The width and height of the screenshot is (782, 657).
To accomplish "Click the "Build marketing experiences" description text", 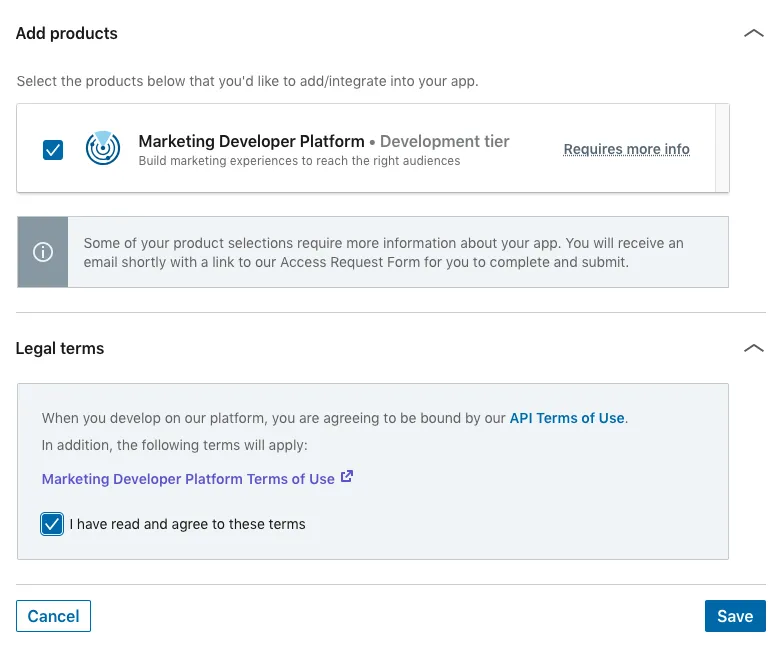I will tap(299, 161).
